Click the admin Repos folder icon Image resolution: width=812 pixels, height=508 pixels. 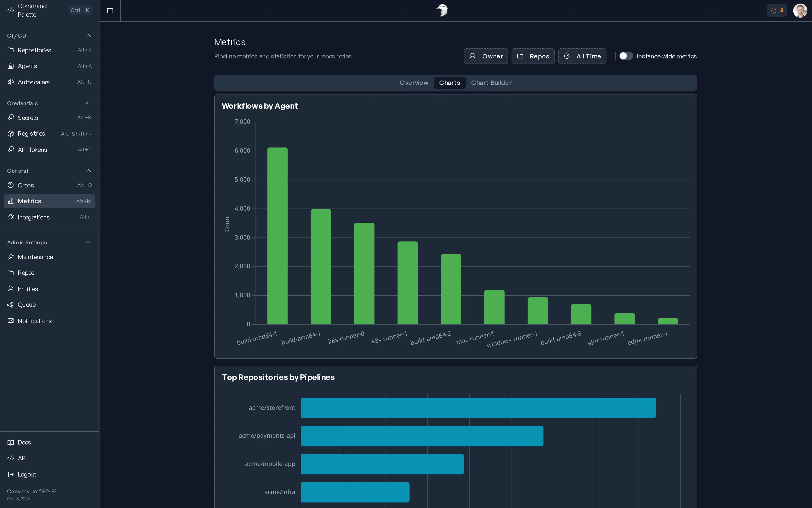point(11,273)
